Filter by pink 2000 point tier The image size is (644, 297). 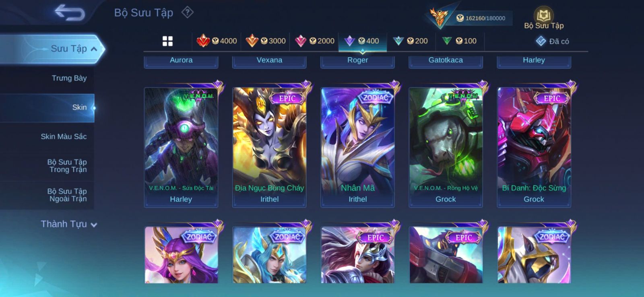[314, 41]
